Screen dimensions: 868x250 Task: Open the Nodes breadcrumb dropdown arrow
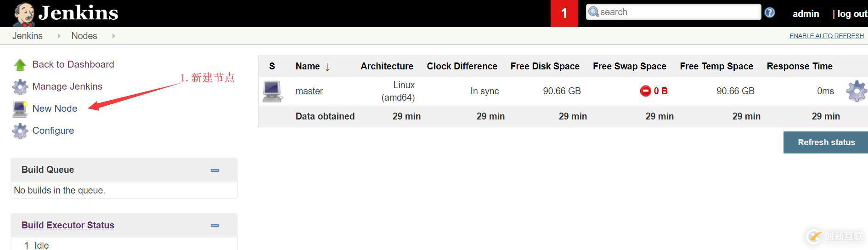[113, 36]
